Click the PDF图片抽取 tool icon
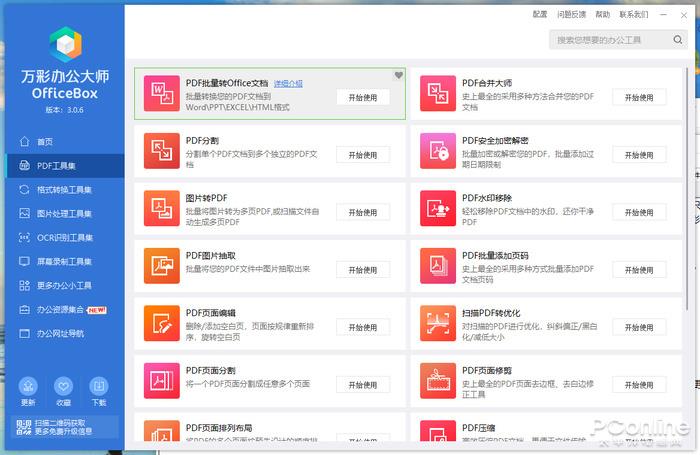 pos(162,266)
